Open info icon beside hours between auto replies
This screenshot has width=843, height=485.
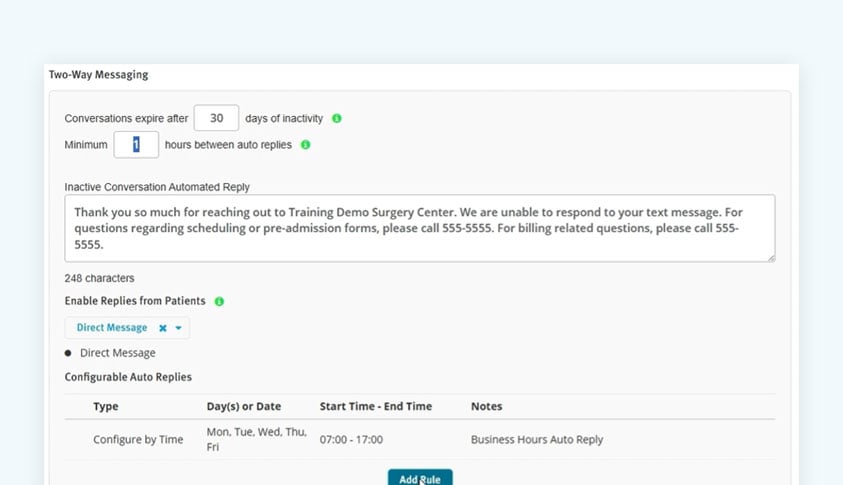coord(305,145)
